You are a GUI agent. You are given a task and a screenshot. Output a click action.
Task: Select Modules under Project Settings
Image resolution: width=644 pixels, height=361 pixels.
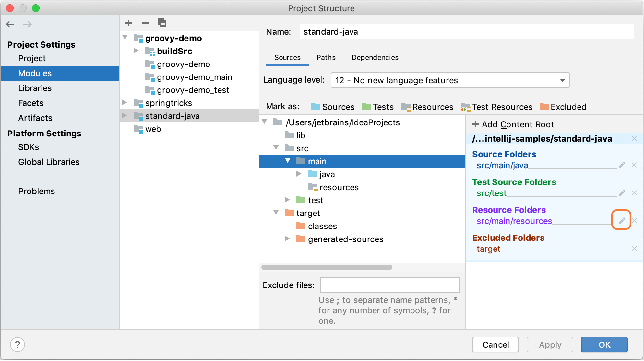click(x=34, y=73)
